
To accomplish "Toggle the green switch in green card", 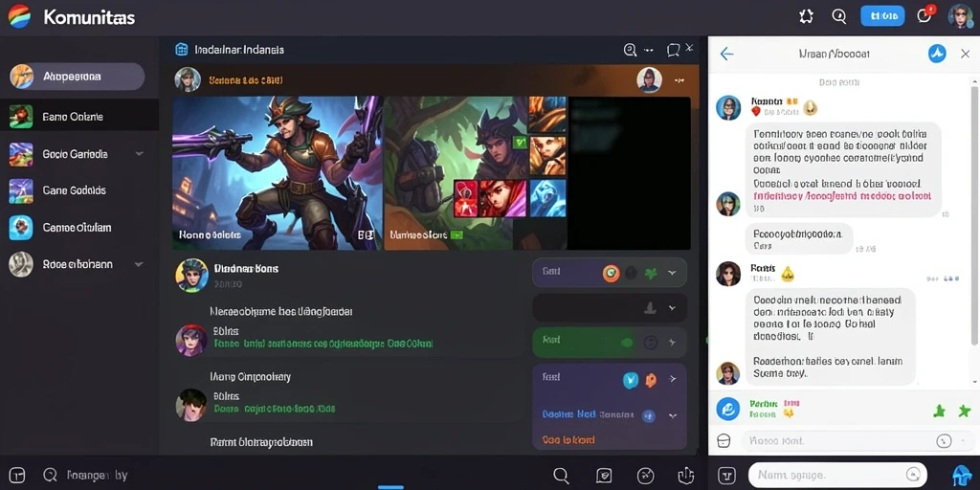I will 627,342.
